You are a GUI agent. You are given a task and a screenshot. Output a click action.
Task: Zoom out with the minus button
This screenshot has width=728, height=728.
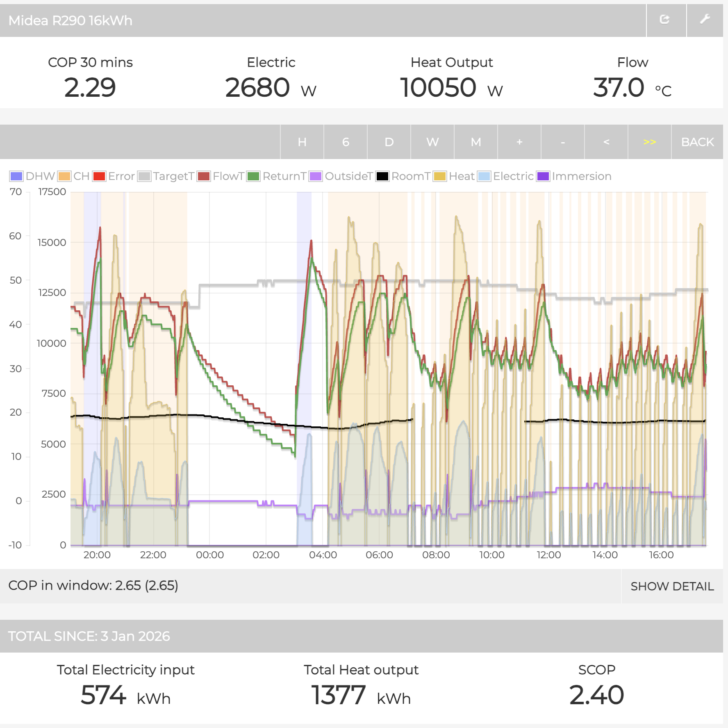click(562, 142)
